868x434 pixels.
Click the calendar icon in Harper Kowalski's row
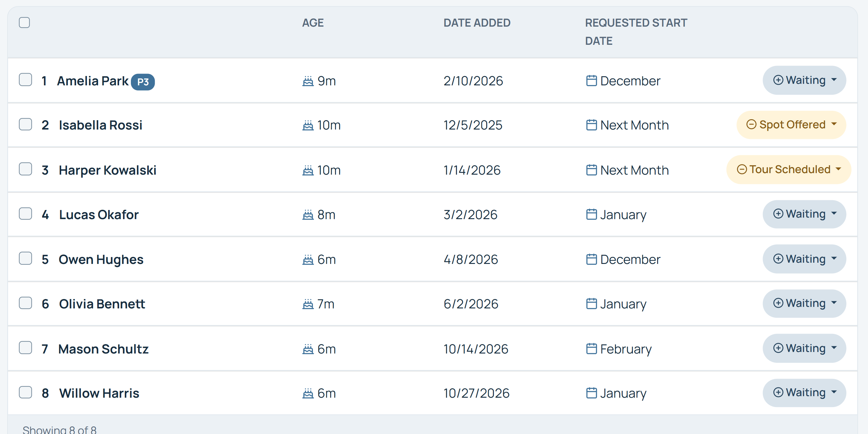(591, 170)
